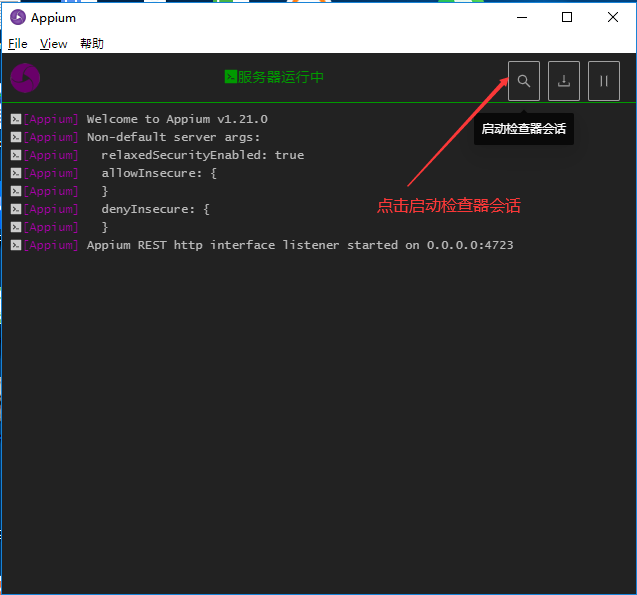The width and height of the screenshot is (637, 595).
Task: Click terminal icon on REST http listener line
Action: [x=16, y=245]
